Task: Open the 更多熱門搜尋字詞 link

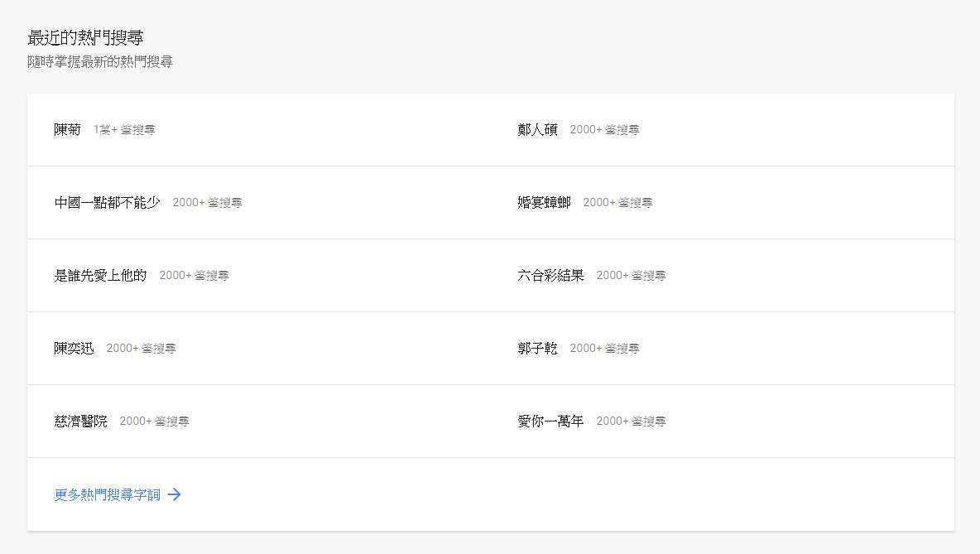Action: (x=108, y=494)
